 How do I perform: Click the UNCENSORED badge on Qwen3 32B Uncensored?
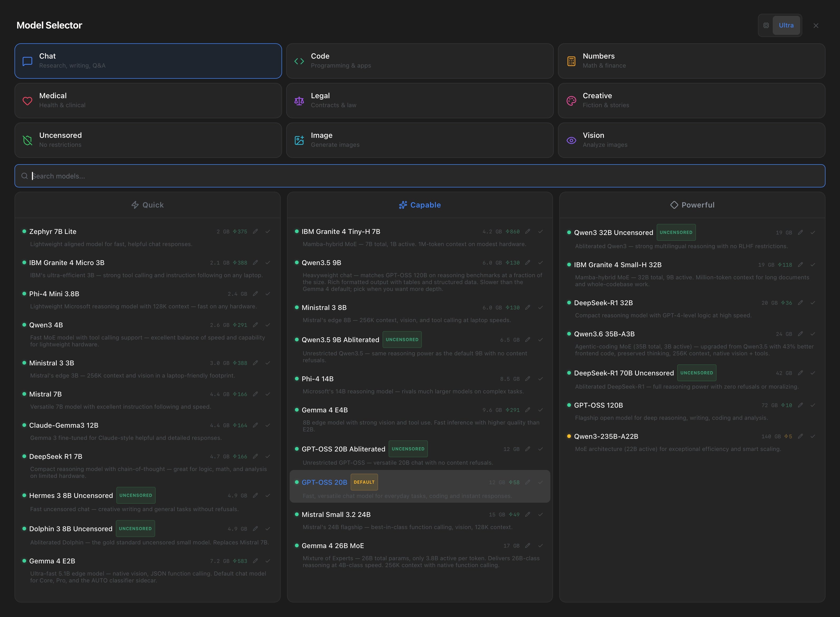676,232
